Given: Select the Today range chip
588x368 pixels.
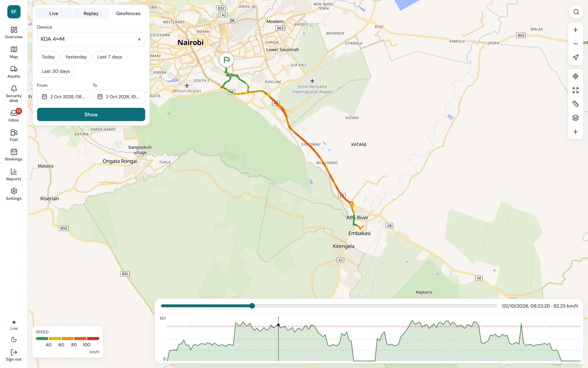Looking at the screenshot, I should point(48,57).
